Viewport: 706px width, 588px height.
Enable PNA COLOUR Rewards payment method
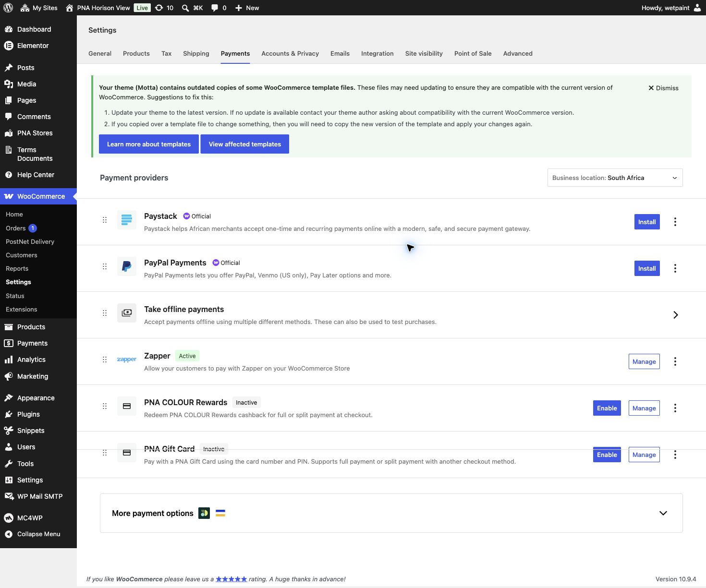[x=607, y=408]
